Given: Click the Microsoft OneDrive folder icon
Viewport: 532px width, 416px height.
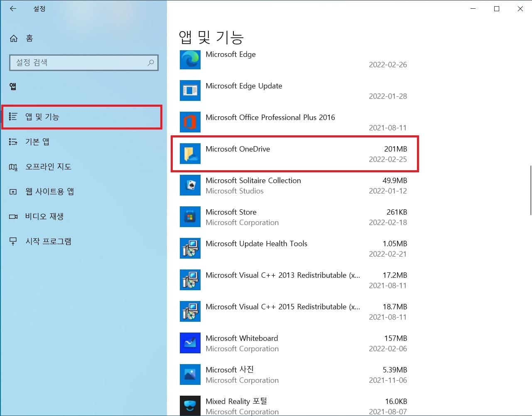Looking at the screenshot, I should 190,154.
